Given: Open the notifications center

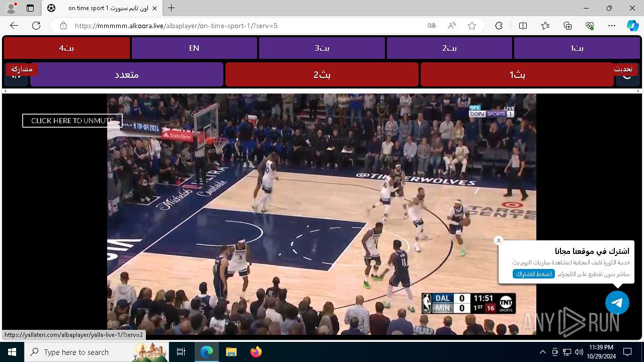Looking at the screenshot, I should [628, 352].
